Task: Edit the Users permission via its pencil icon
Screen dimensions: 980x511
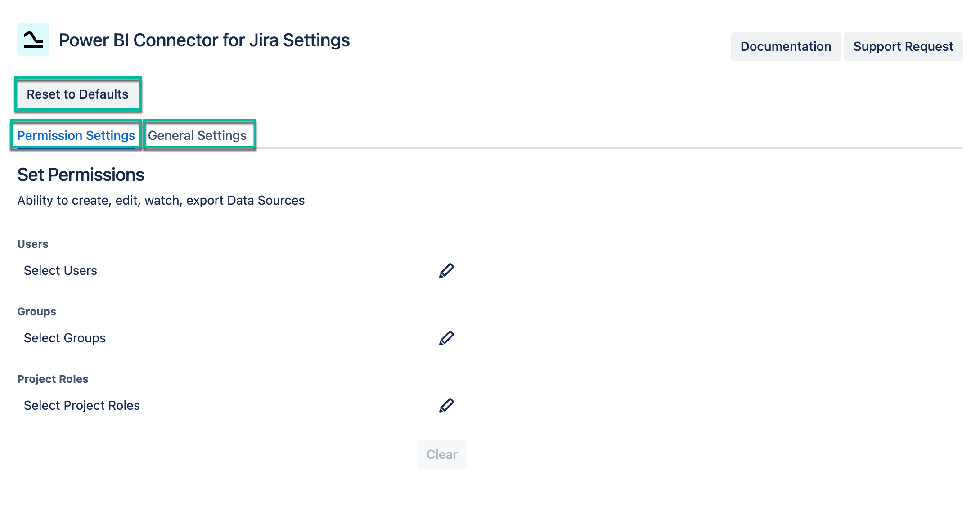Action: pos(446,270)
